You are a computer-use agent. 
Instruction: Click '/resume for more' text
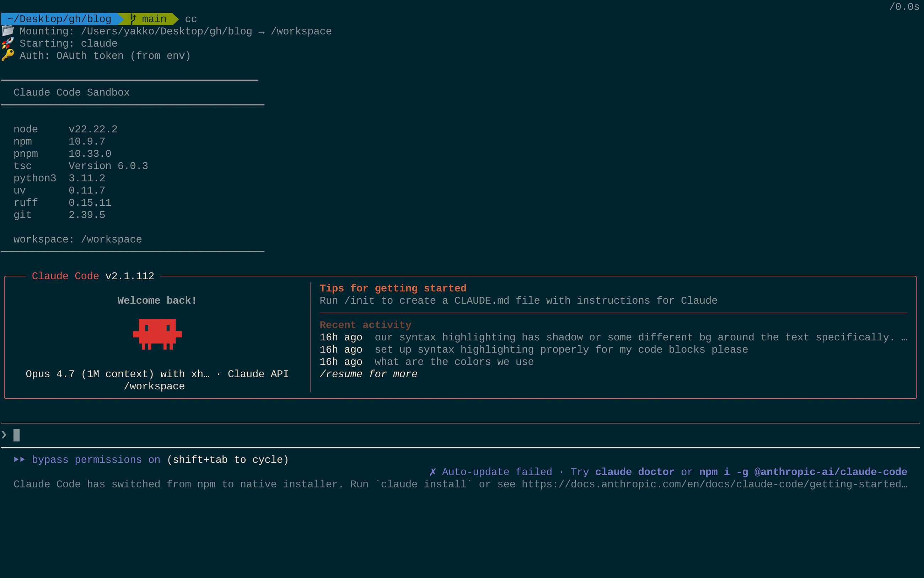tap(369, 374)
